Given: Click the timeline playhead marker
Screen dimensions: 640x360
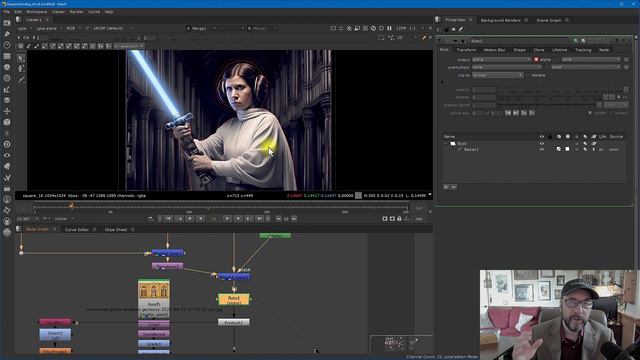Looking at the screenshot, I should (x=71, y=206).
